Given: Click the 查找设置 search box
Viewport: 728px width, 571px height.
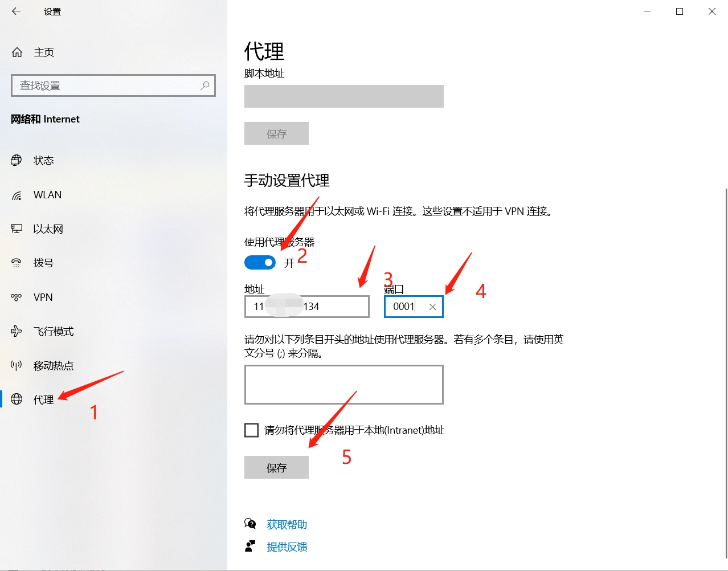Looking at the screenshot, I should pos(113,85).
